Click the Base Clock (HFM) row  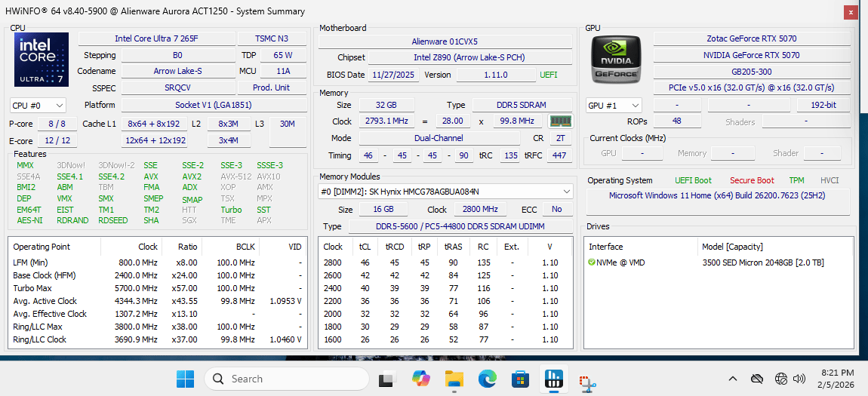tap(158, 275)
